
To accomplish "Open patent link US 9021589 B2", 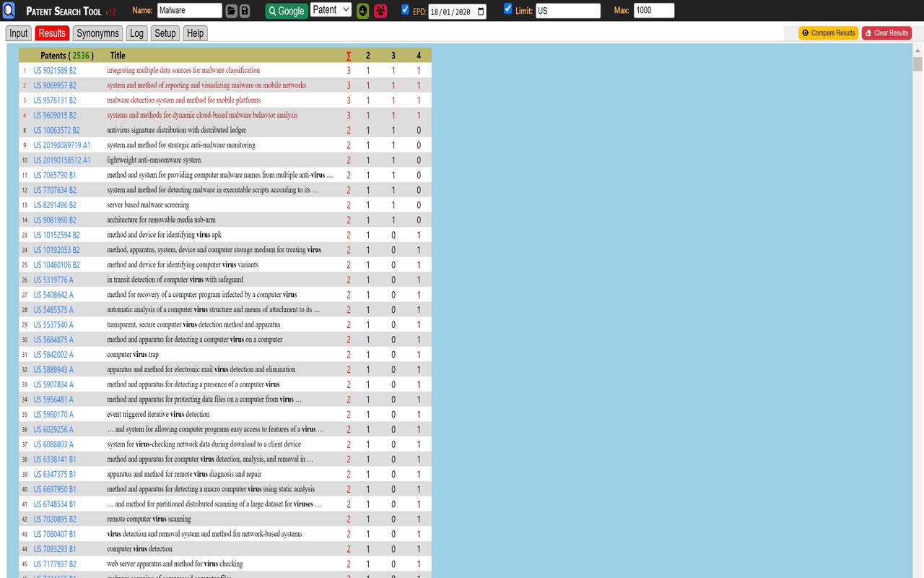I will [x=55, y=70].
